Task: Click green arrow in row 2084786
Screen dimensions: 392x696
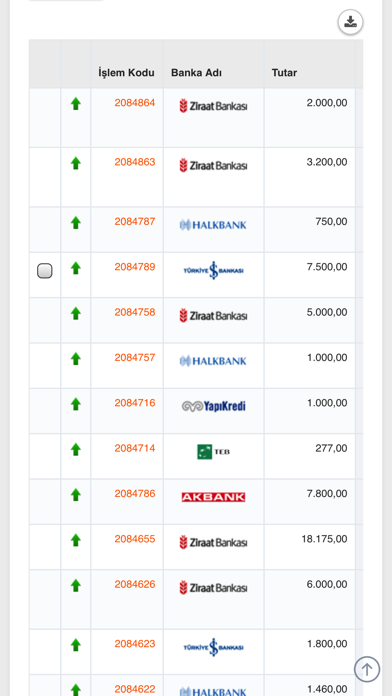Action: tap(76, 495)
